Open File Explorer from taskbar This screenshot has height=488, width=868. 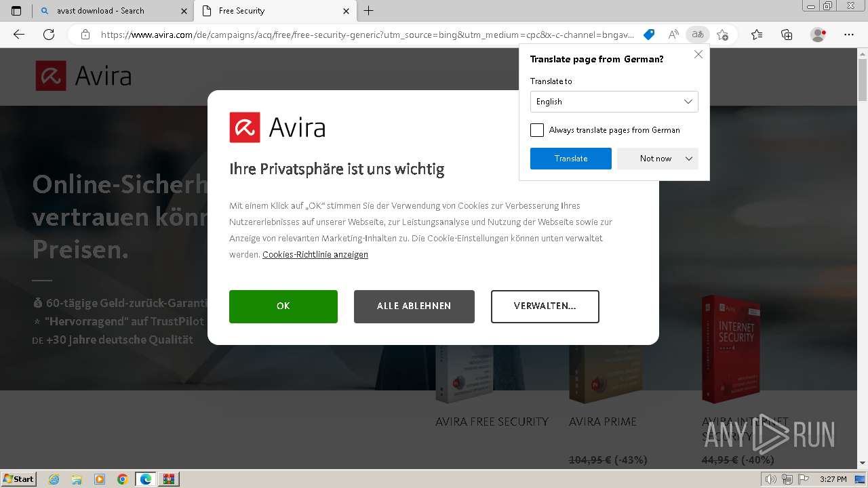pos(77,479)
